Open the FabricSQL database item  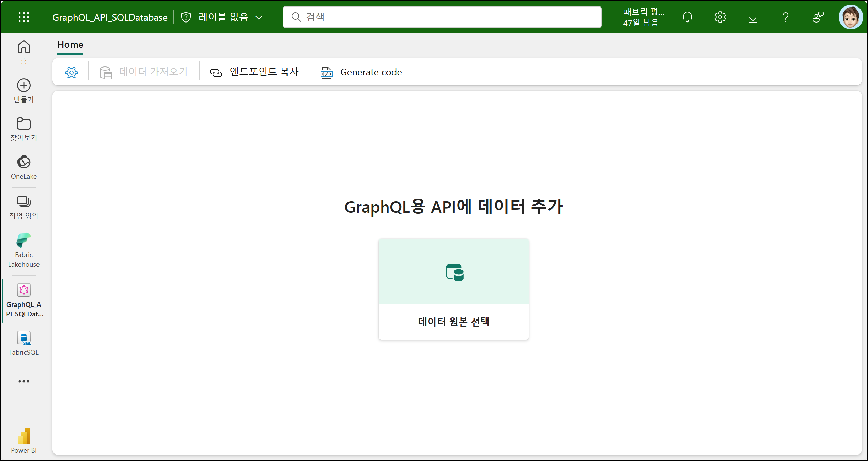click(24, 343)
